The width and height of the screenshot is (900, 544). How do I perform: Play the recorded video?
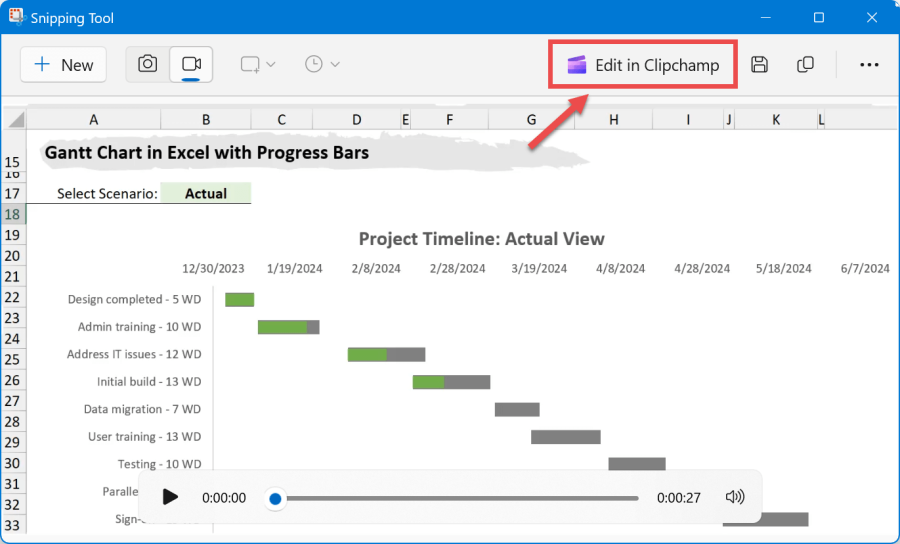(169, 497)
